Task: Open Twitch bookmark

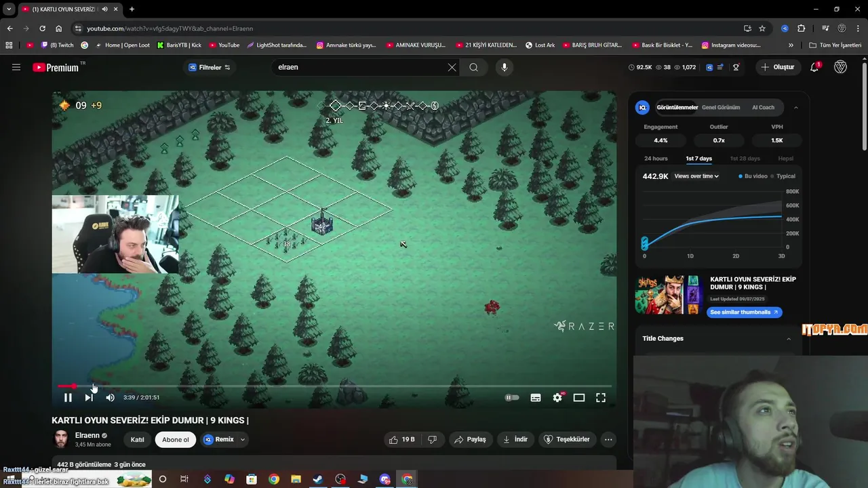Action: pyautogui.click(x=58, y=45)
